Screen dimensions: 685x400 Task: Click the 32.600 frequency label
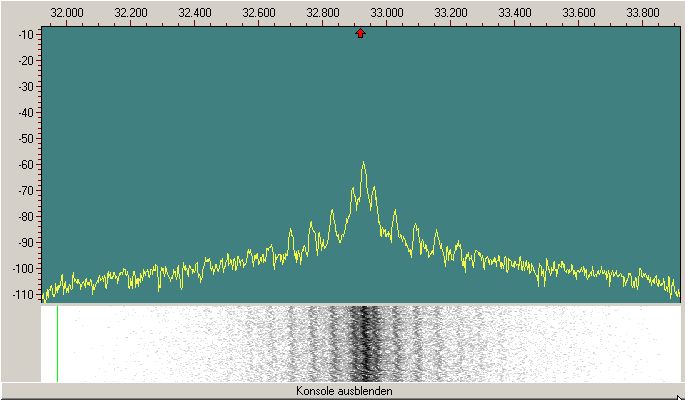(x=259, y=13)
